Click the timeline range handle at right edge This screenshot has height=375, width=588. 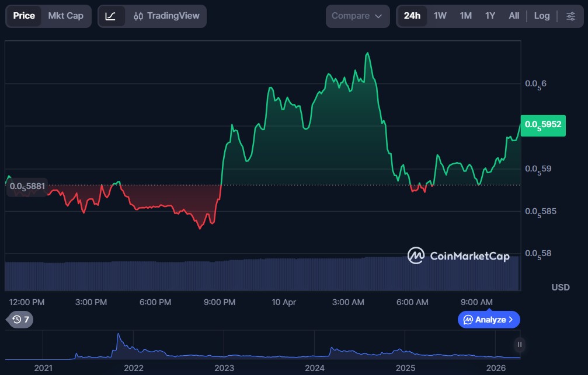point(519,345)
